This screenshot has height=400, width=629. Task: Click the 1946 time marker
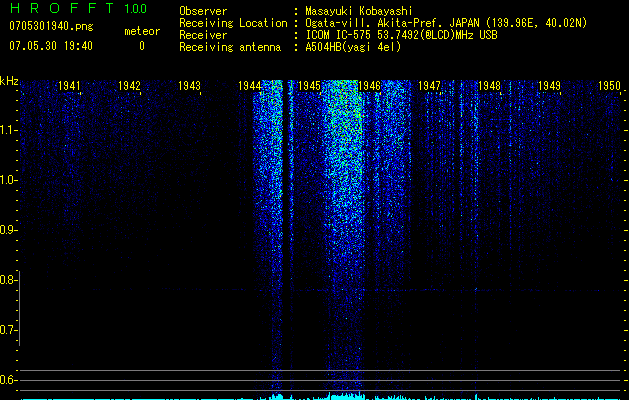pyautogui.click(x=369, y=86)
